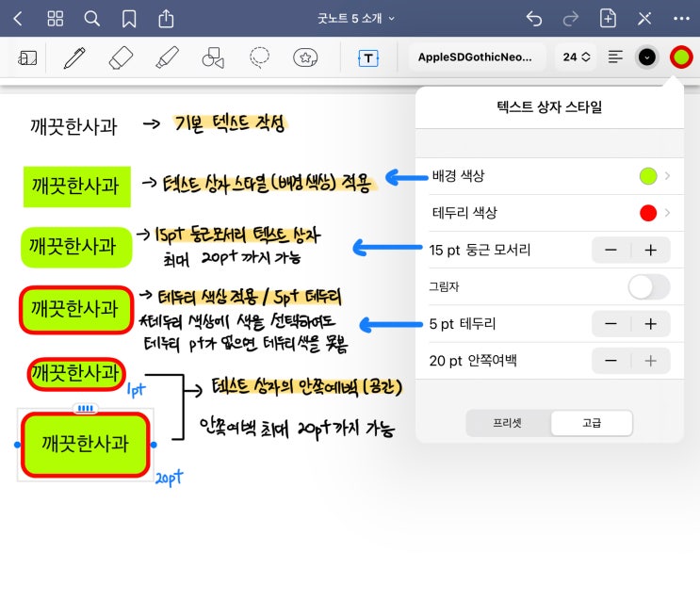Select the rounded green 깨끗한사과 box without border
The image size is (700, 601).
click(x=76, y=247)
